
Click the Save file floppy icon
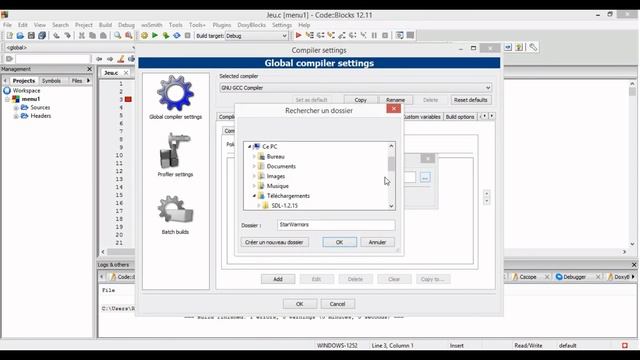31,36
